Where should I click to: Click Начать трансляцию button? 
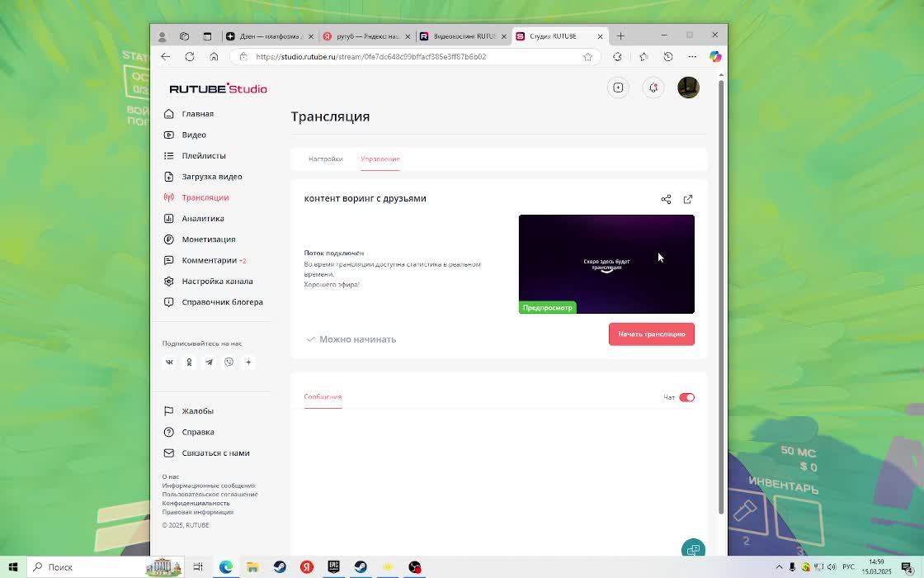(652, 334)
